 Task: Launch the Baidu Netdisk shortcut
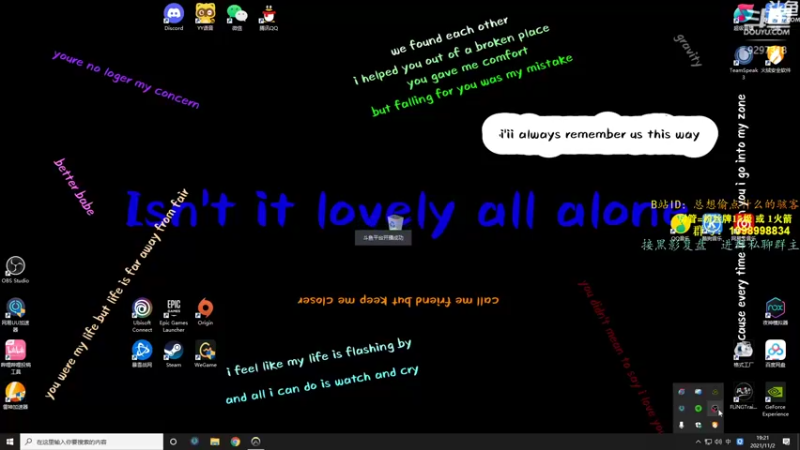pos(775,354)
